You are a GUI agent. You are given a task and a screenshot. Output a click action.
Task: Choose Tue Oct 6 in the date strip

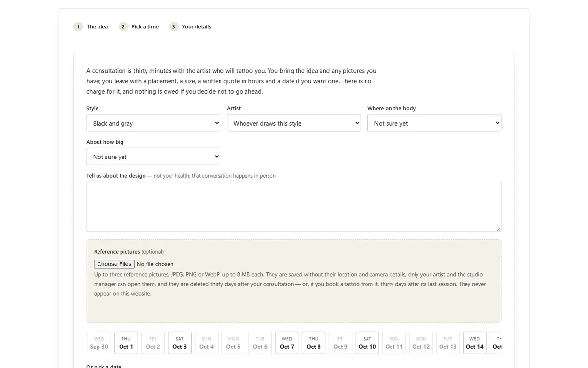[x=260, y=343]
